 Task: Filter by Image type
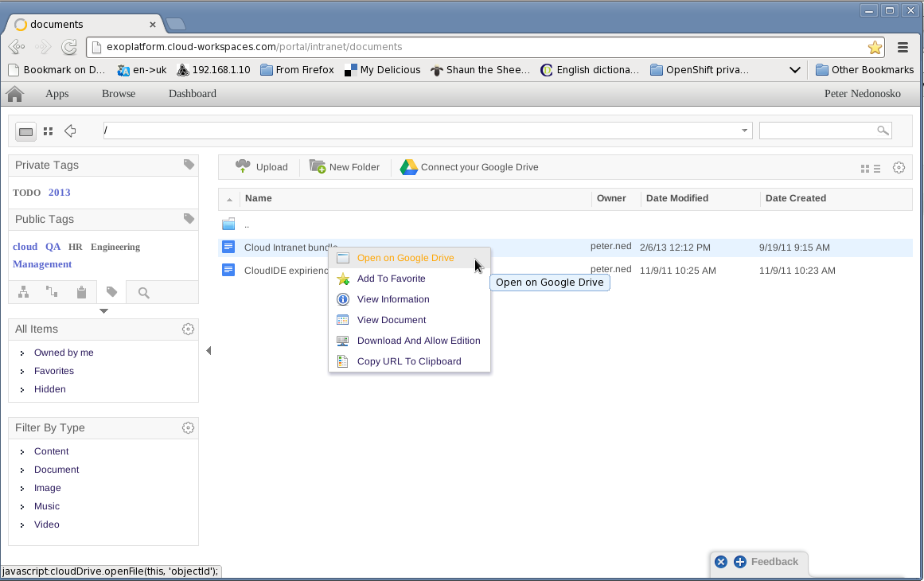point(47,488)
